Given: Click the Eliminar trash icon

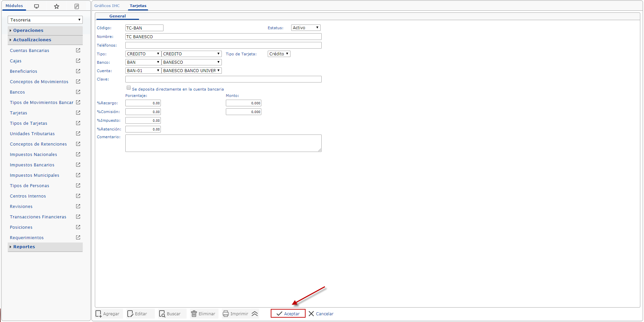Looking at the screenshot, I should (x=194, y=314).
